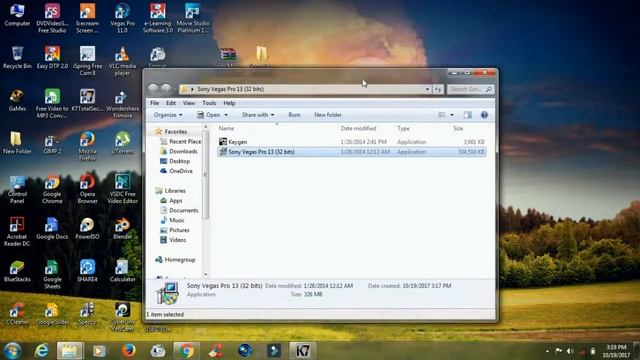Toggle the preview pane button
640x360 pixels.
tap(468, 115)
